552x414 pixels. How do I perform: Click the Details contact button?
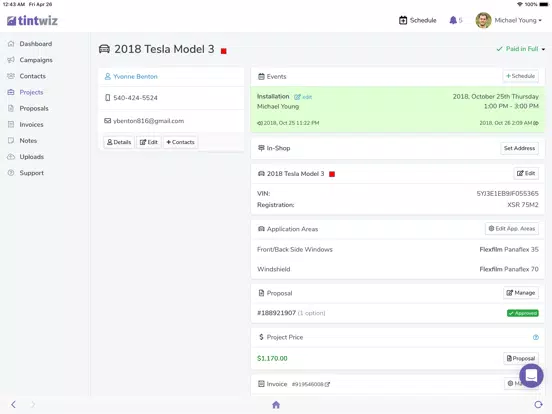[119, 142]
